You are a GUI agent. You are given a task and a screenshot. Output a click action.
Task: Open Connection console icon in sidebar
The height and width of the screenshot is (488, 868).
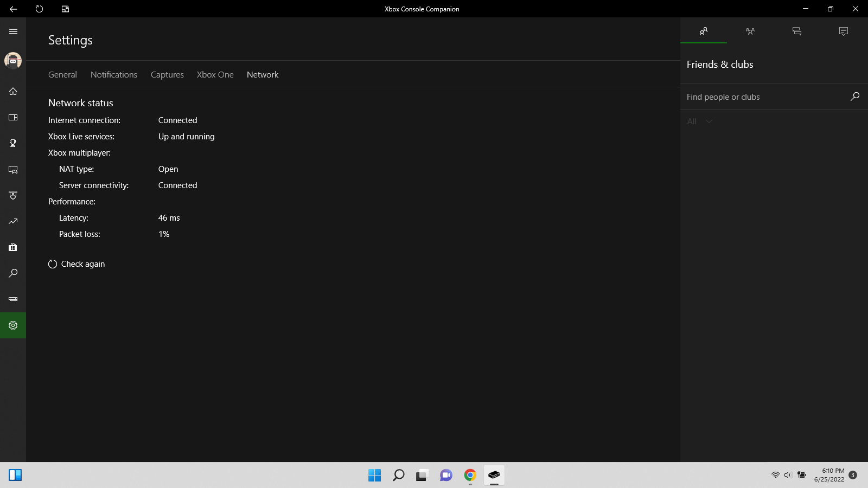tap(13, 299)
